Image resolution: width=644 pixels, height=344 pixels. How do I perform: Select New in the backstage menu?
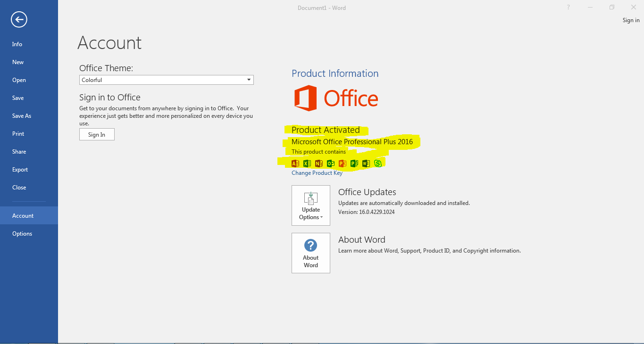point(29,62)
